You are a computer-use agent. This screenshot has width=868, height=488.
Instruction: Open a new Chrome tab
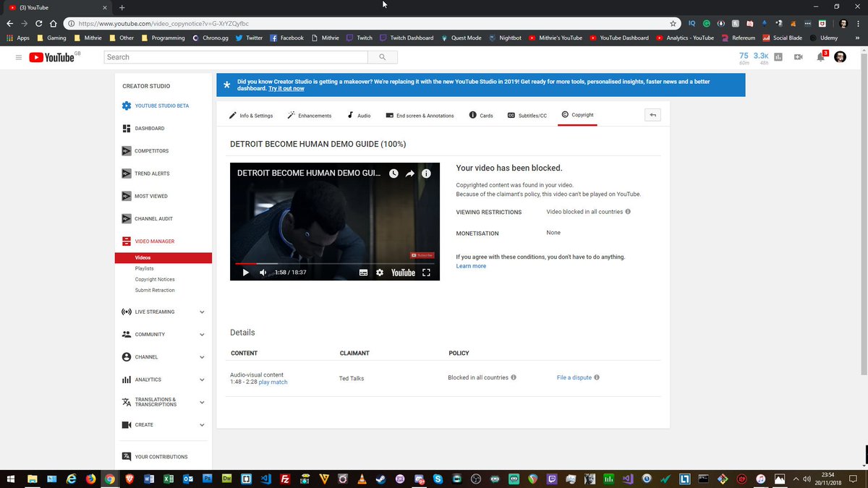click(122, 7)
